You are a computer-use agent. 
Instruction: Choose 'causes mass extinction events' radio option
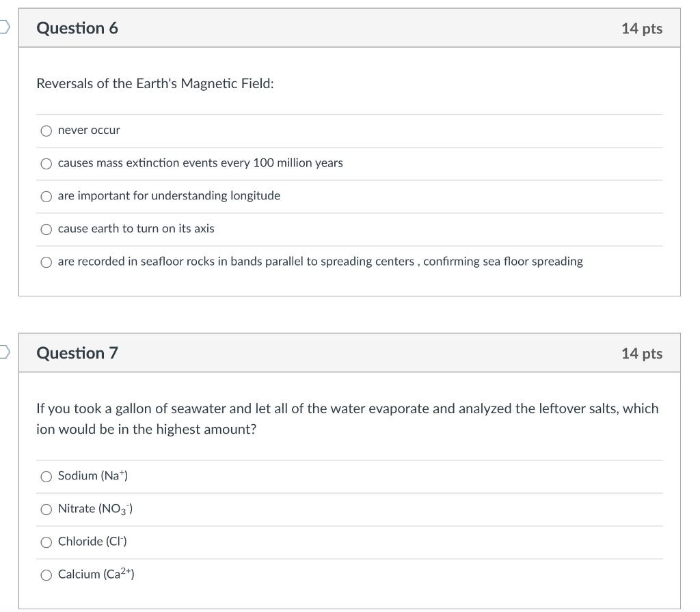click(46, 163)
